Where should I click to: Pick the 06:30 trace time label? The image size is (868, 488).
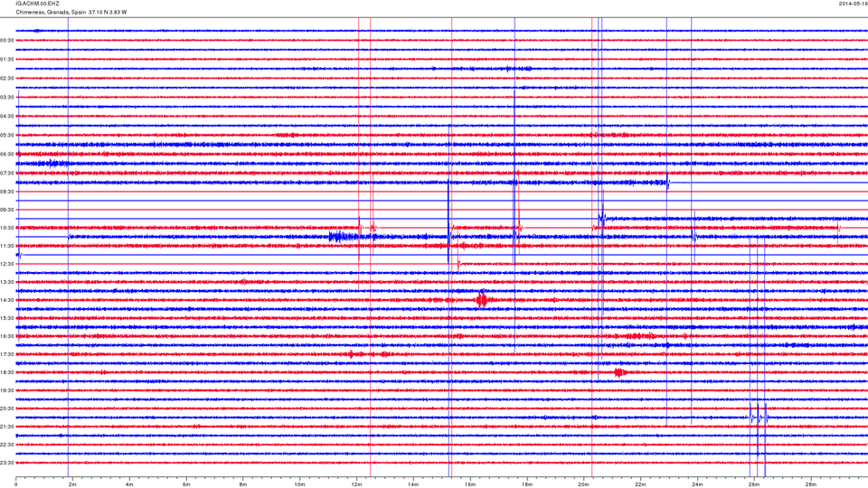(x=7, y=155)
